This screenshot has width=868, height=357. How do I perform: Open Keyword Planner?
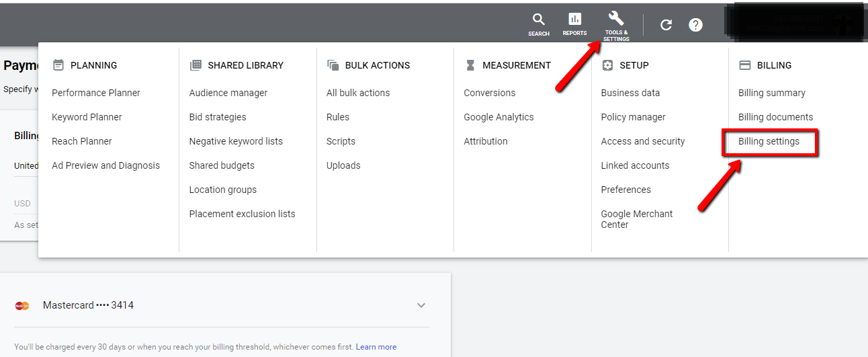[x=87, y=117]
